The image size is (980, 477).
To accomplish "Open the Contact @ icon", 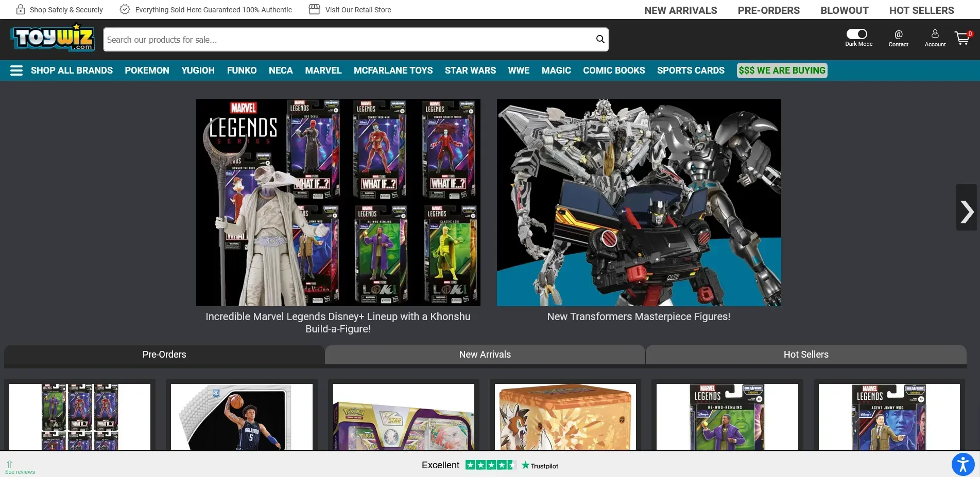I will (898, 34).
